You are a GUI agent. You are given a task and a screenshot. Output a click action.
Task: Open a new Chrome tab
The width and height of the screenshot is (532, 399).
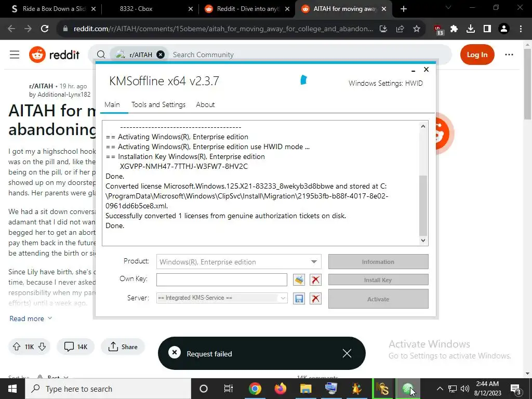[403, 9]
